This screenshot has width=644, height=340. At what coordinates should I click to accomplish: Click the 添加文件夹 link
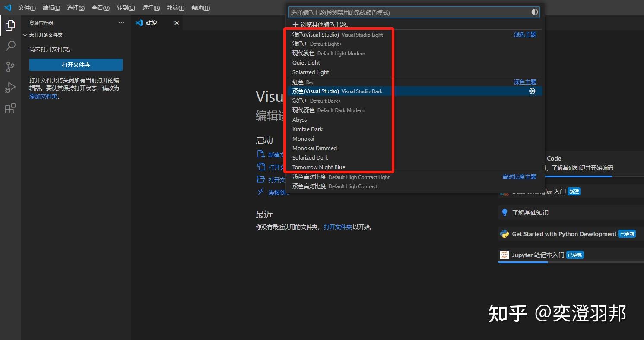[43, 96]
